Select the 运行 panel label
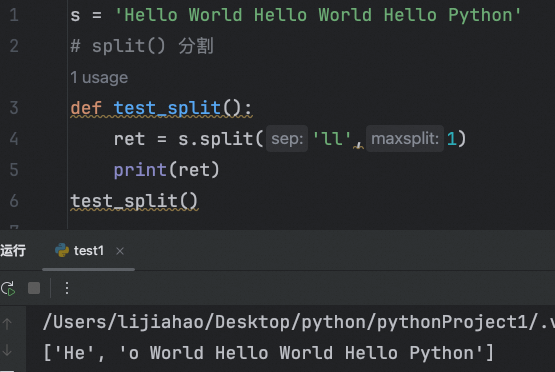The height and width of the screenshot is (372, 555). (x=13, y=251)
